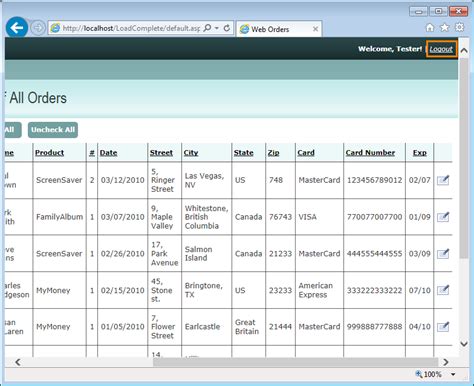Close the Web Orders tab

tap(315, 29)
